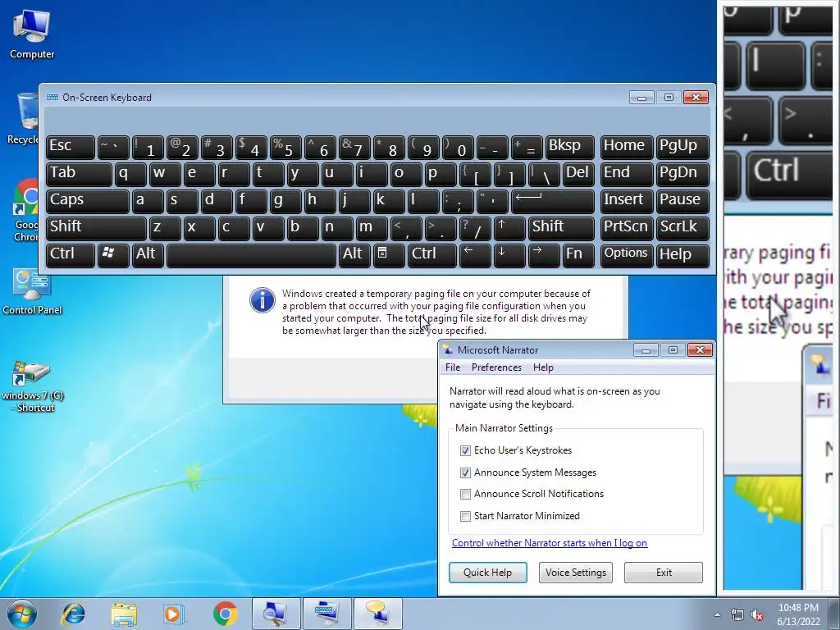Toggle the right Shift key
The image size is (840, 630).
[561, 228]
